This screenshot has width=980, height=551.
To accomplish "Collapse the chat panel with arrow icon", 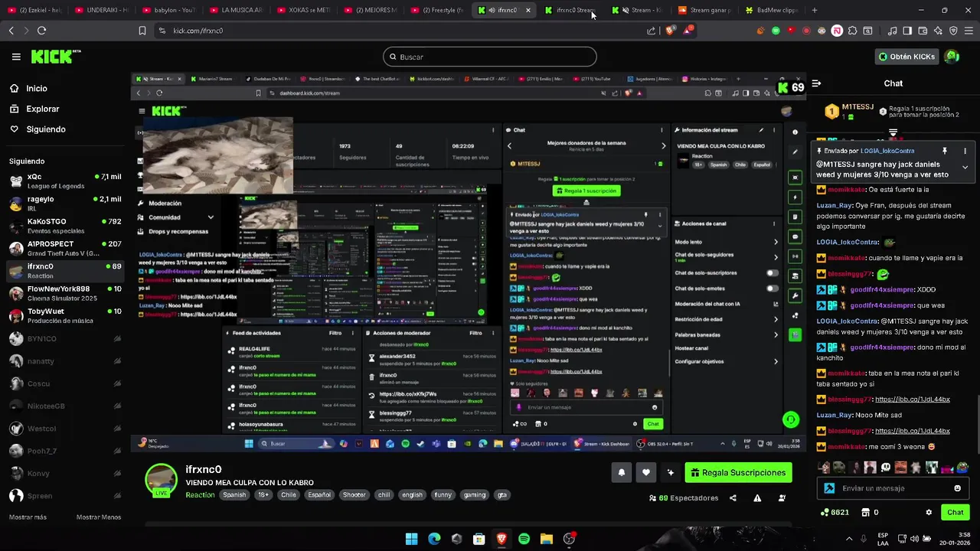I will [x=816, y=83].
